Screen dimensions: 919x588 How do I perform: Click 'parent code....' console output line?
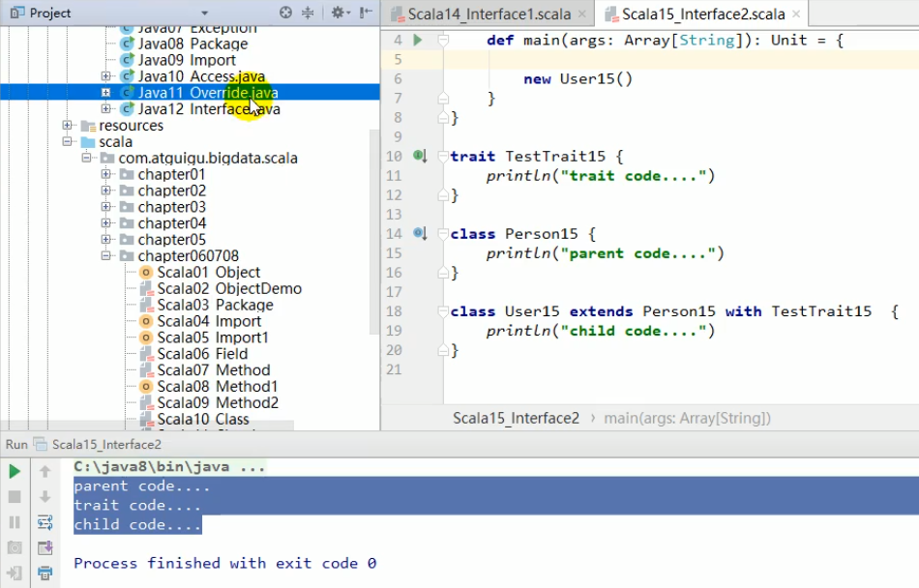click(x=141, y=486)
